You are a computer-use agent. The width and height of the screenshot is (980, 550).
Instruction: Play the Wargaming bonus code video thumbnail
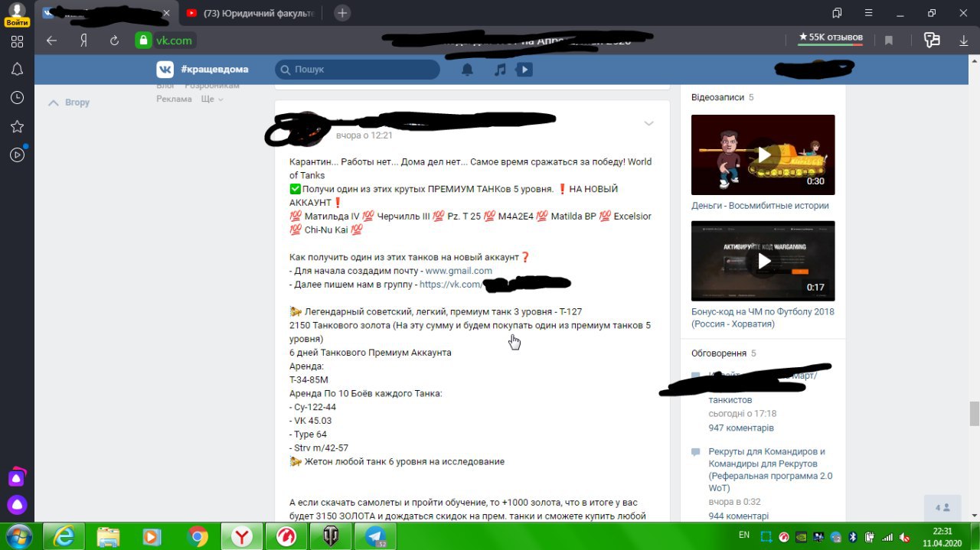click(x=763, y=261)
